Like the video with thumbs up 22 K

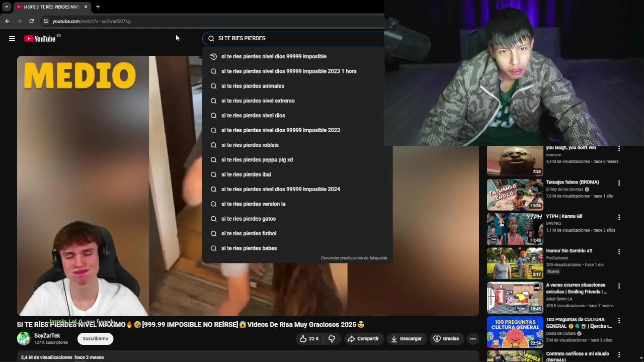click(309, 339)
